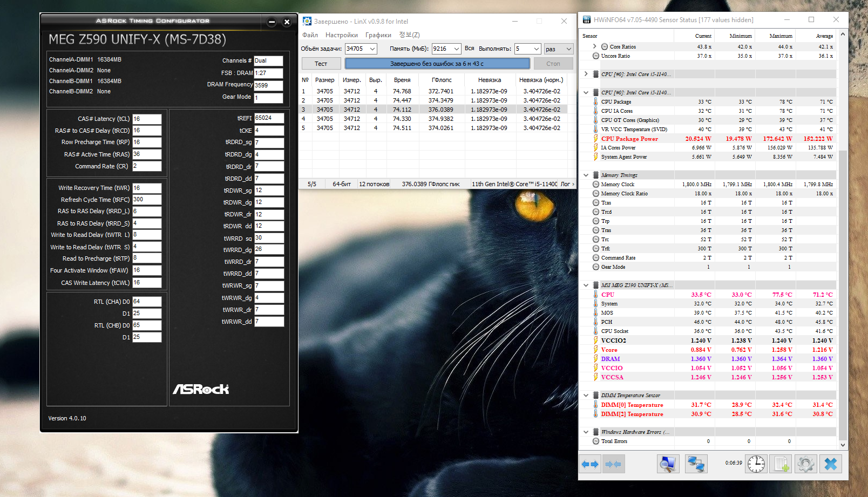Click the ГФлопс column header in LinX
The width and height of the screenshot is (868, 497).
click(442, 80)
